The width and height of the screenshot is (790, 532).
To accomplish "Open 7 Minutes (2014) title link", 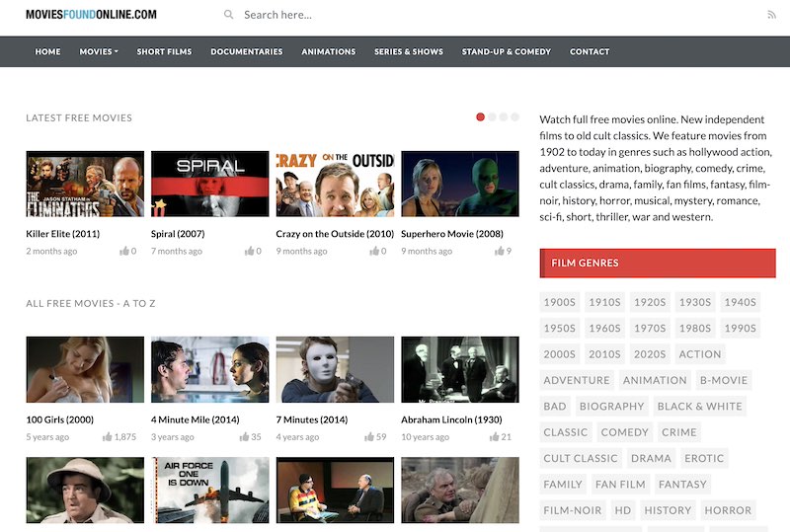I will tap(312, 419).
